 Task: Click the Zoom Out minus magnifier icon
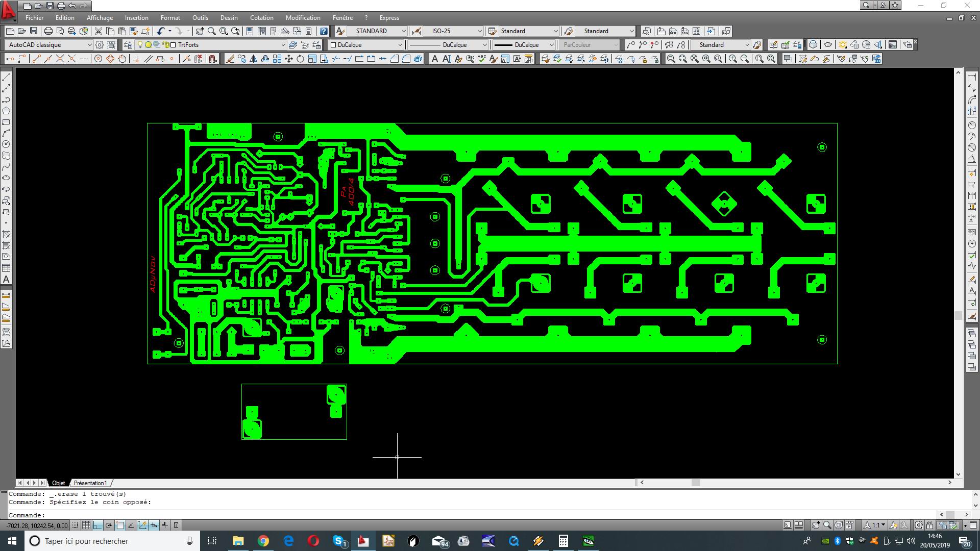(x=745, y=59)
